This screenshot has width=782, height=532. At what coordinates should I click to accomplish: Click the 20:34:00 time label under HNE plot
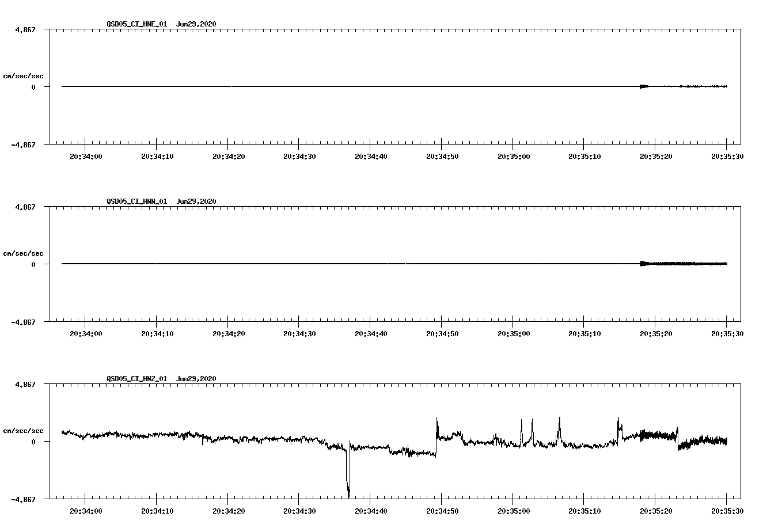coord(86,156)
